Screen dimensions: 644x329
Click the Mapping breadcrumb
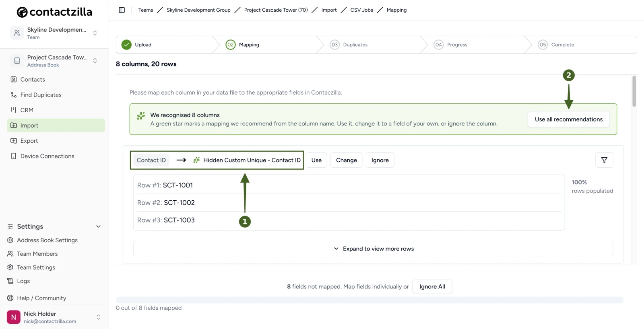click(396, 10)
